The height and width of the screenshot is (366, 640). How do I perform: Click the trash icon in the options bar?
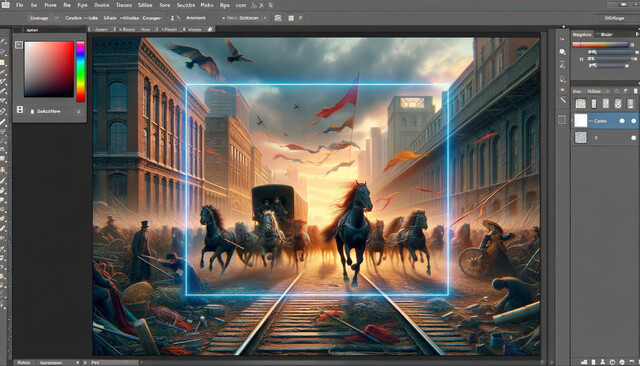point(291,18)
